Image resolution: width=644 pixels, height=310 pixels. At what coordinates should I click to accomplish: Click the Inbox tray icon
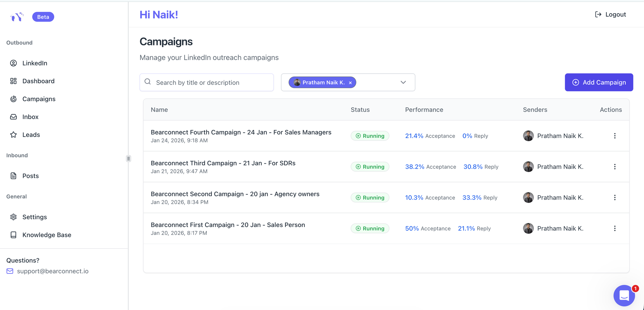pos(14,117)
